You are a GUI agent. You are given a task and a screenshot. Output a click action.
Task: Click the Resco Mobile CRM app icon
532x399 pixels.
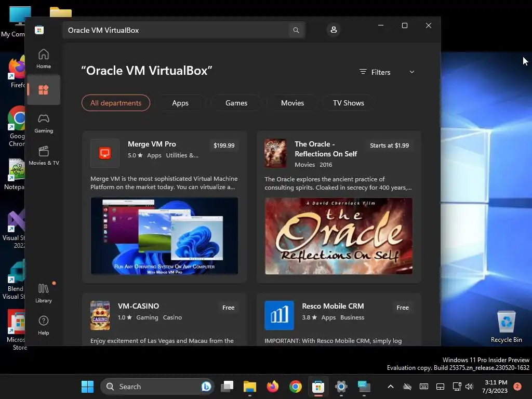coord(279,315)
